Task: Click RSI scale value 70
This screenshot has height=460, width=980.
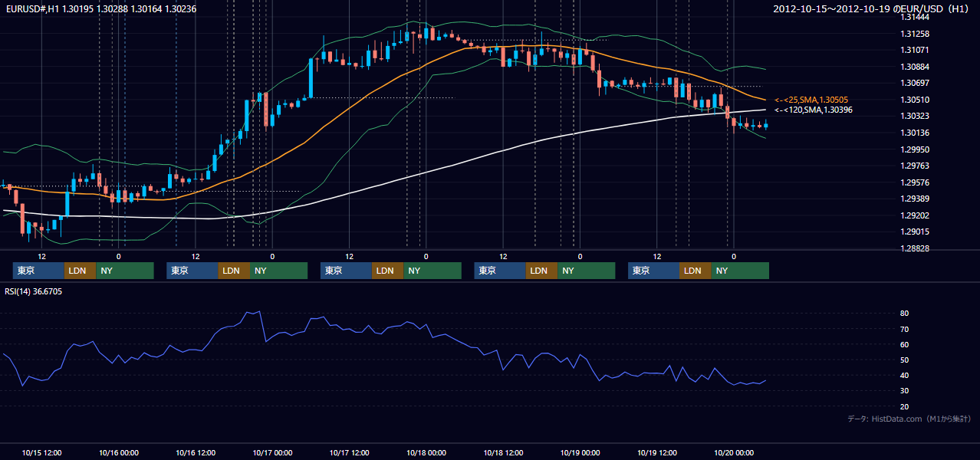Action: coord(905,329)
